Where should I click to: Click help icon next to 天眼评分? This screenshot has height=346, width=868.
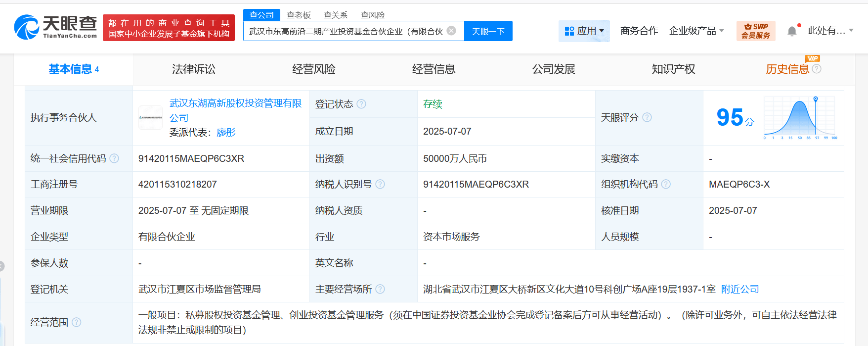(x=647, y=117)
